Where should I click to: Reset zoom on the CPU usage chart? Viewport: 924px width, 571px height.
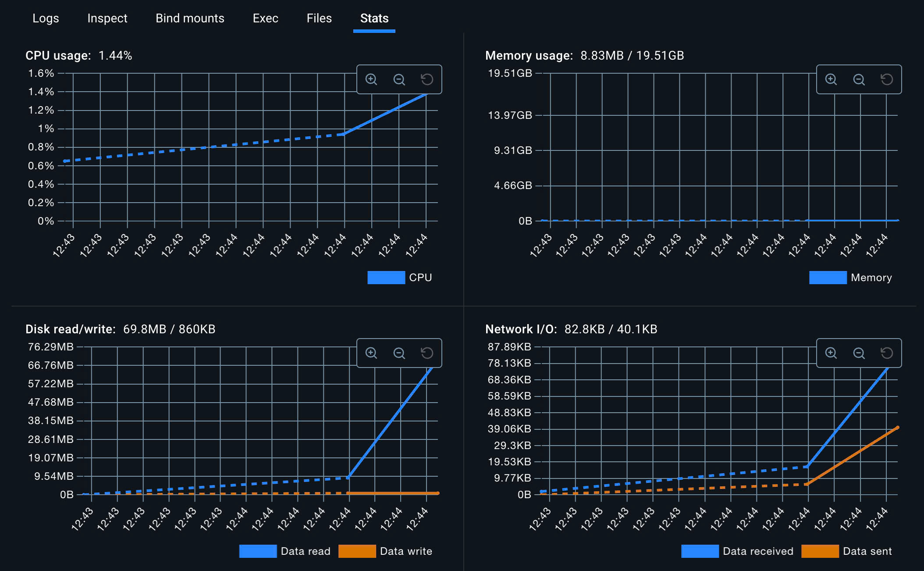(427, 79)
